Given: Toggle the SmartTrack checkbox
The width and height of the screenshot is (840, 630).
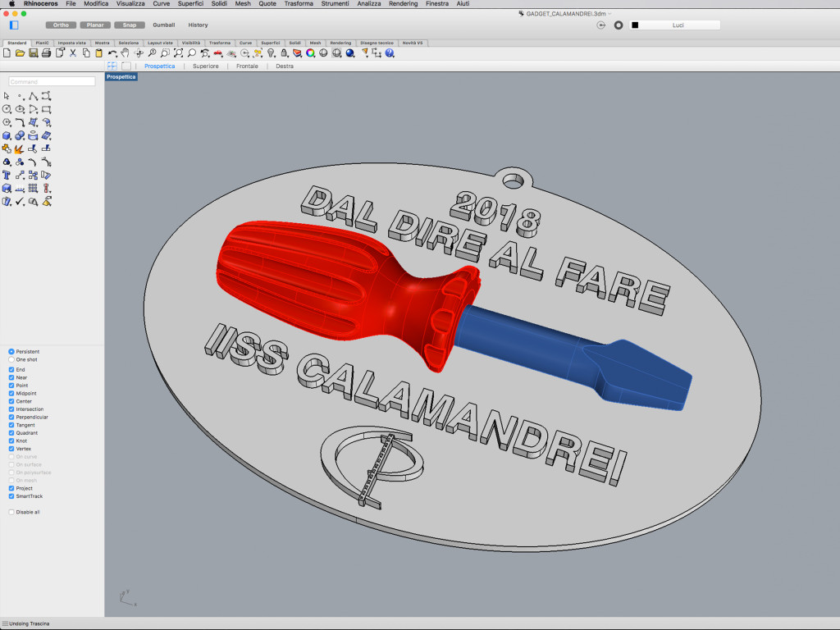Looking at the screenshot, I should click(11, 496).
